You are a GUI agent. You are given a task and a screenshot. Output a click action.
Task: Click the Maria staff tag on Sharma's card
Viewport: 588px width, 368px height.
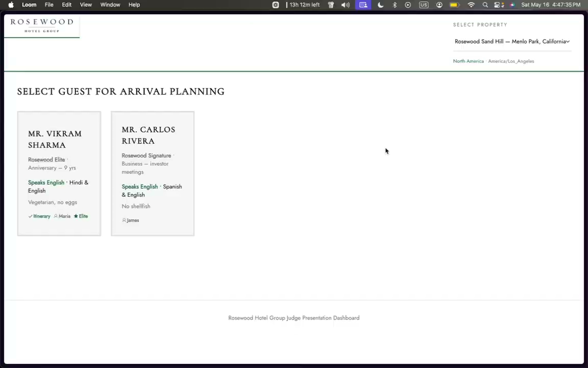tap(62, 216)
